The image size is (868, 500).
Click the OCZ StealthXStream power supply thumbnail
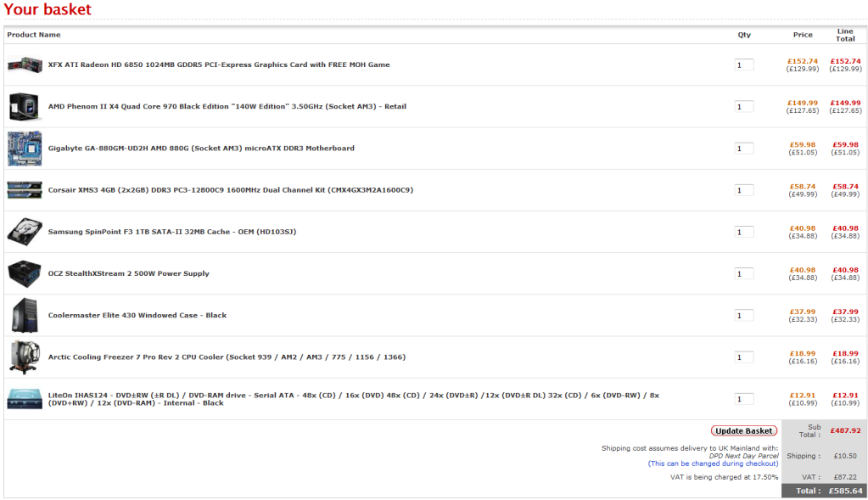pos(25,273)
